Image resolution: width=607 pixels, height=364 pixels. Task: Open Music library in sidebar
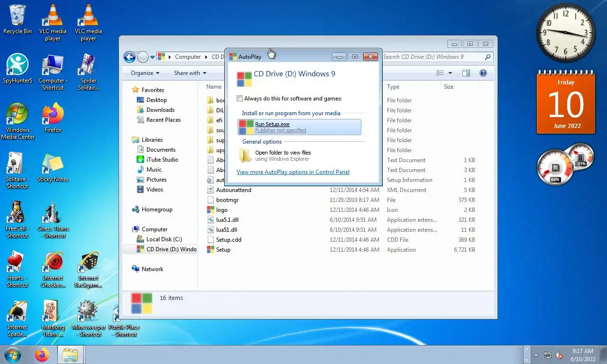(154, 170)
